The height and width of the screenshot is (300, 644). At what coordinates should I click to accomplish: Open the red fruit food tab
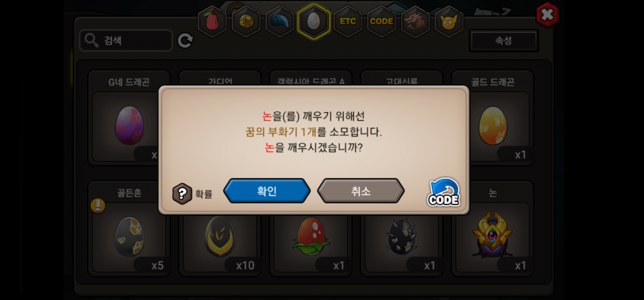pos(212,21)
